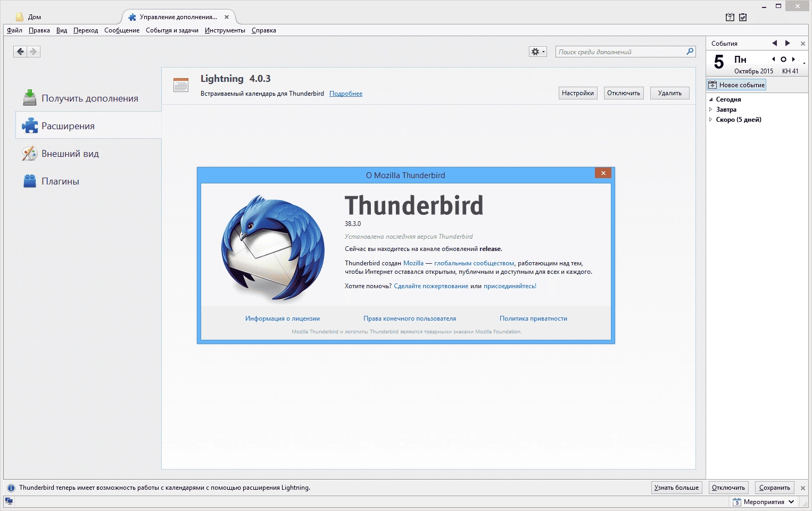812x511 pixels.
Task: Close the Events pane with the X
Action: tap(803, 44)
